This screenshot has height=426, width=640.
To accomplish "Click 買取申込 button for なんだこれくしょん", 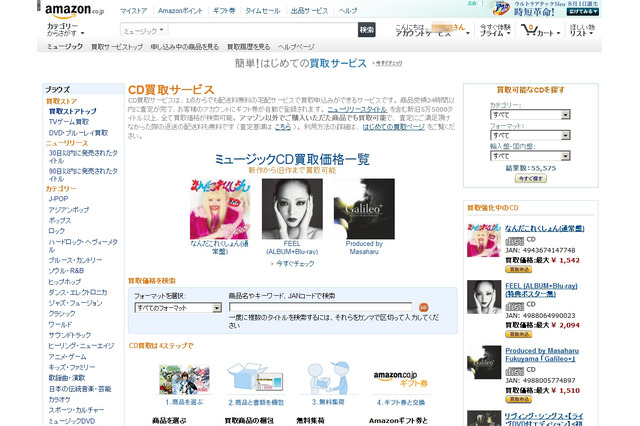I will tap(518, 269).
